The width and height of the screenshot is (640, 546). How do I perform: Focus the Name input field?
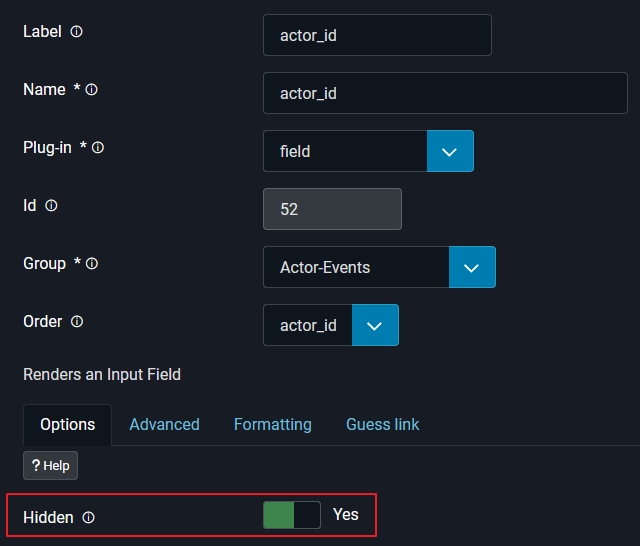click(x=445, y=94)
